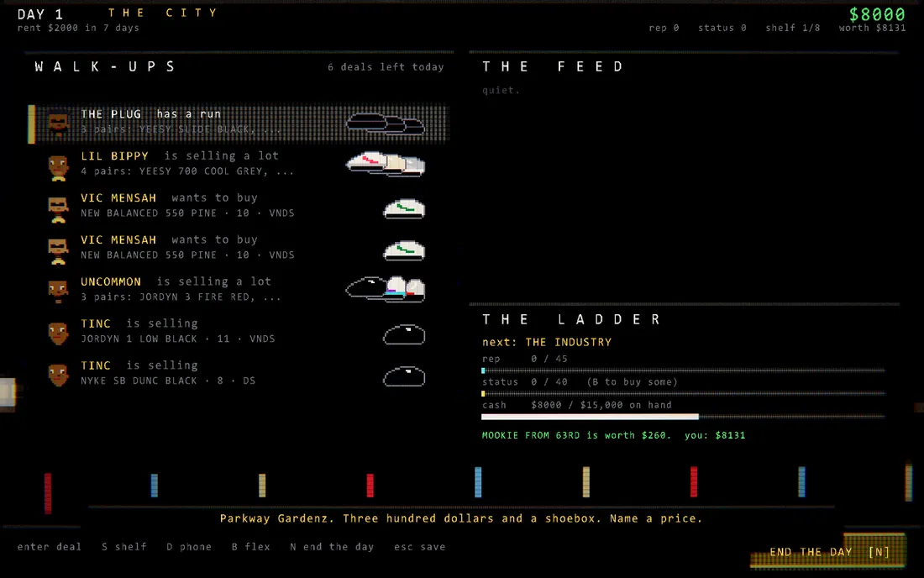Select THE PLUG has a run deal
The image size is (924, 578).
[239, 123]
